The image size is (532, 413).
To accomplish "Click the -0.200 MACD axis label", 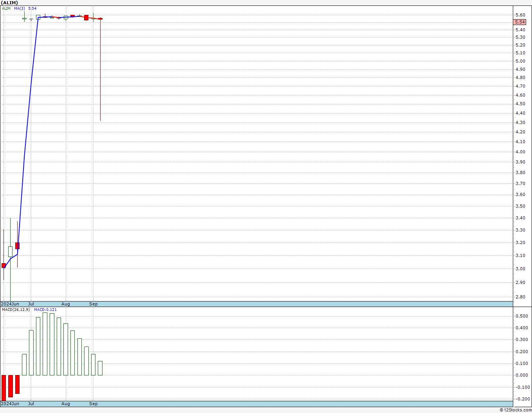I will coord(521,399).
